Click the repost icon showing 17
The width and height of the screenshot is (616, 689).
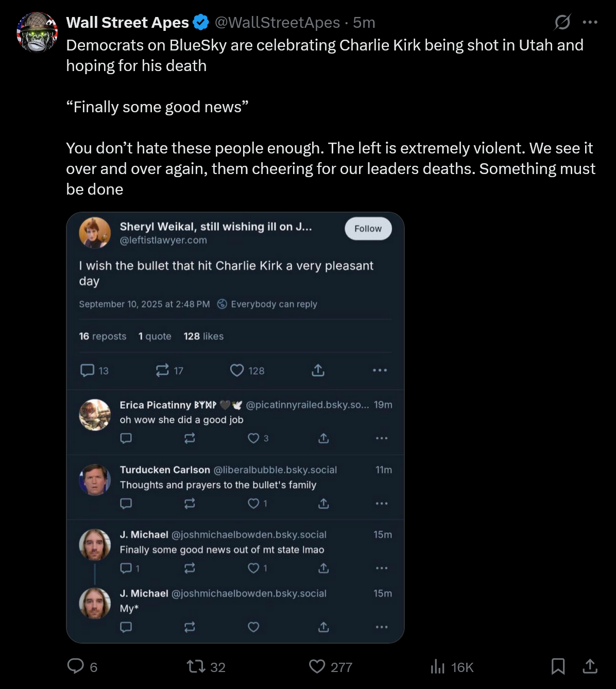162,370
